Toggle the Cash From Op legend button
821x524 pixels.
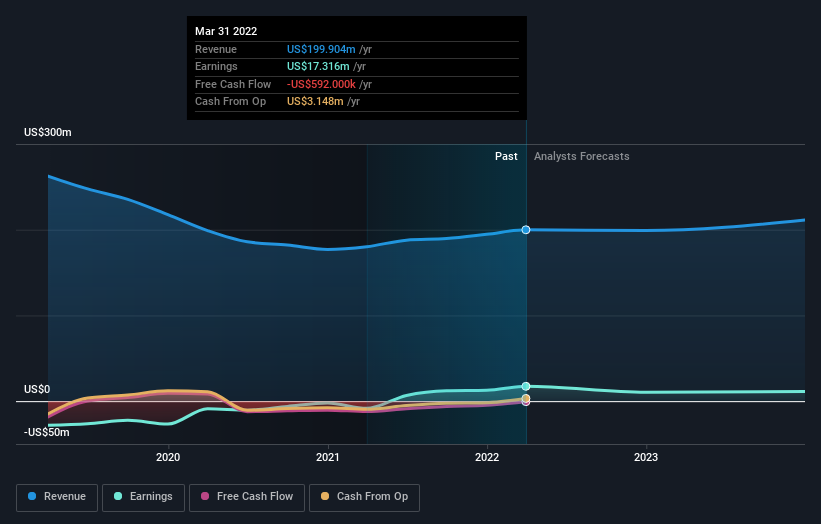pyautogui.click(x=364, y=497)
